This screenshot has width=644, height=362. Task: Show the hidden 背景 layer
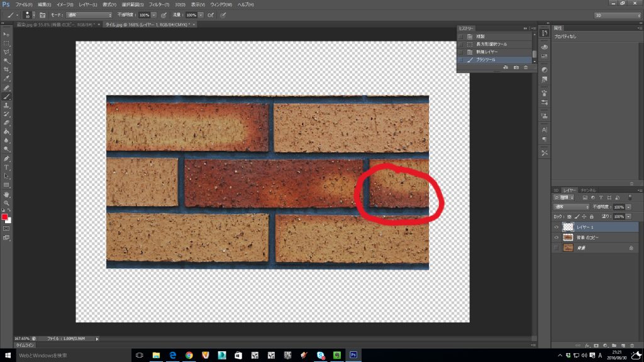[557, 248]
